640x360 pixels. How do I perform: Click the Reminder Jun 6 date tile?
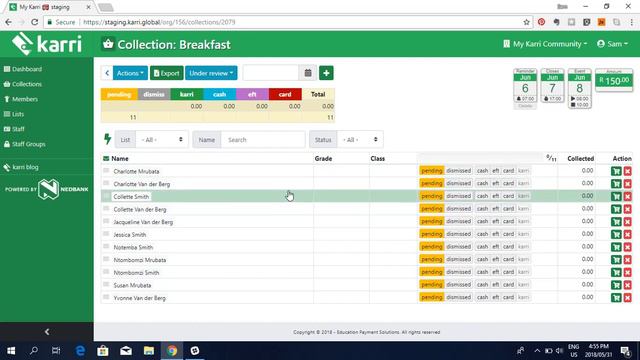point(525,89)
